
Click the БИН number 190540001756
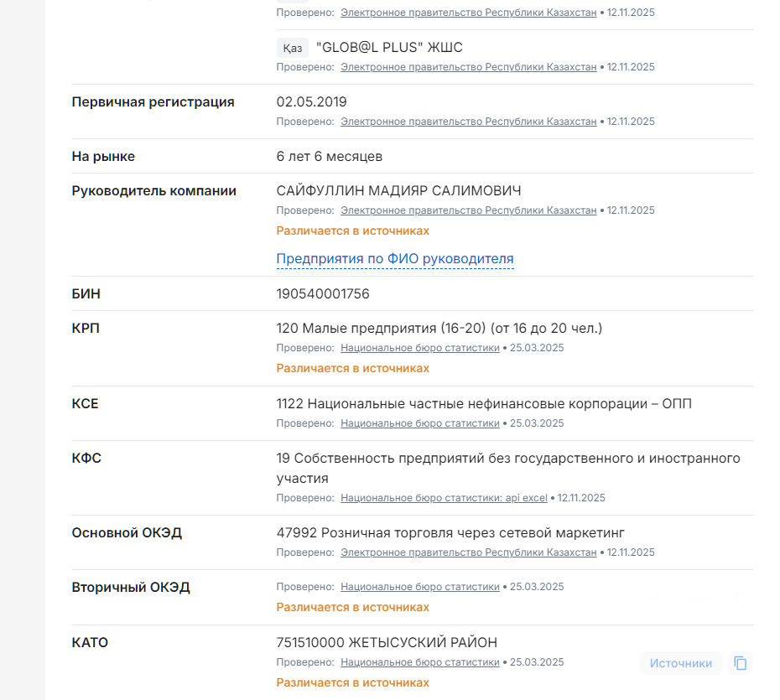click(323, 294)
